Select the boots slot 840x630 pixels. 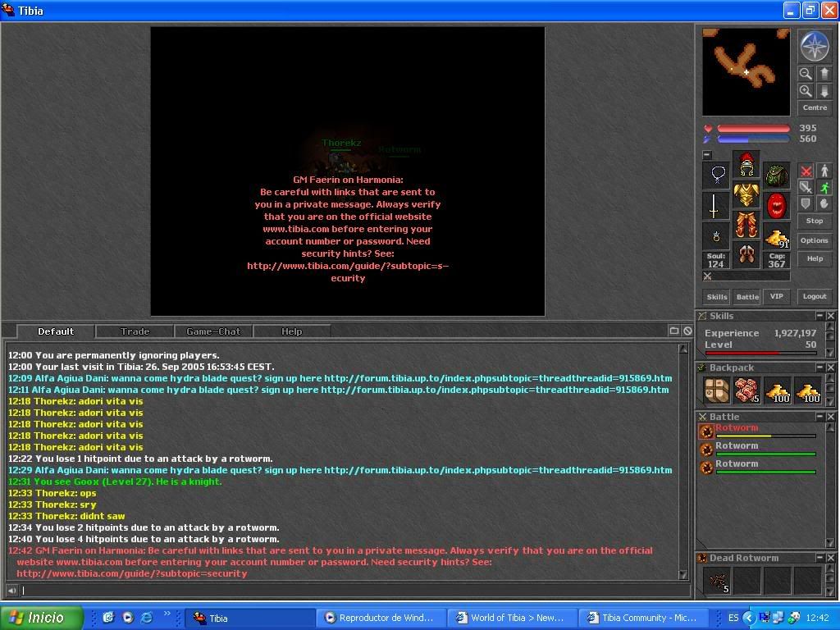point(746,255)
